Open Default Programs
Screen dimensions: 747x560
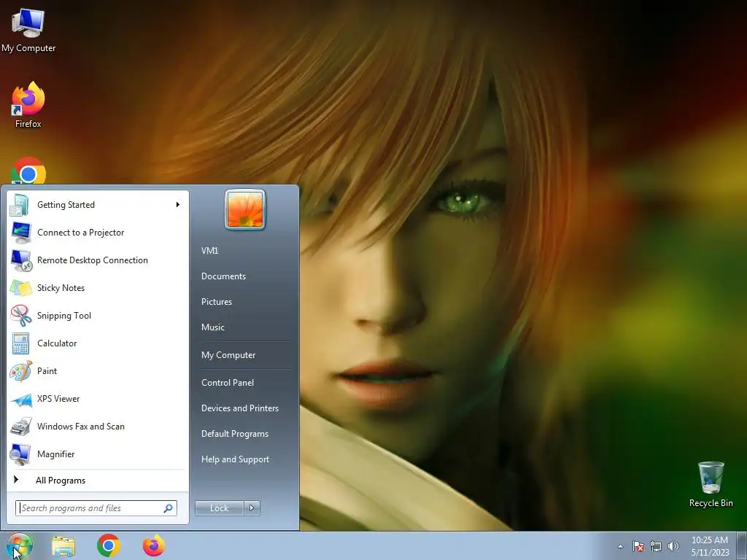[235, 434]
